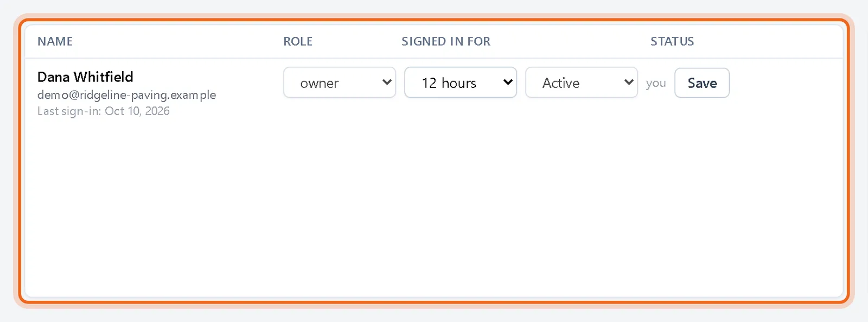Click the STATUS column header
The image size is (868, 322).
(x=672, y=41)
